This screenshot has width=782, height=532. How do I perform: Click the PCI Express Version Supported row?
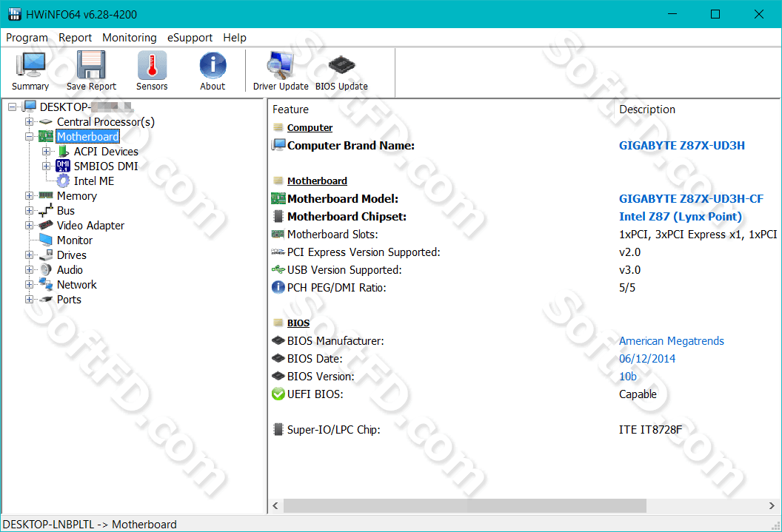[524, 252]
